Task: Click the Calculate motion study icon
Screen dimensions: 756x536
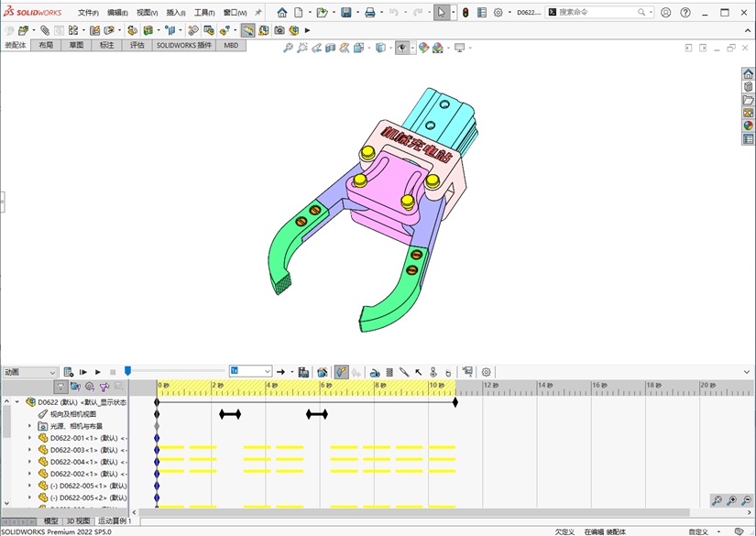Action: (69, 372)
